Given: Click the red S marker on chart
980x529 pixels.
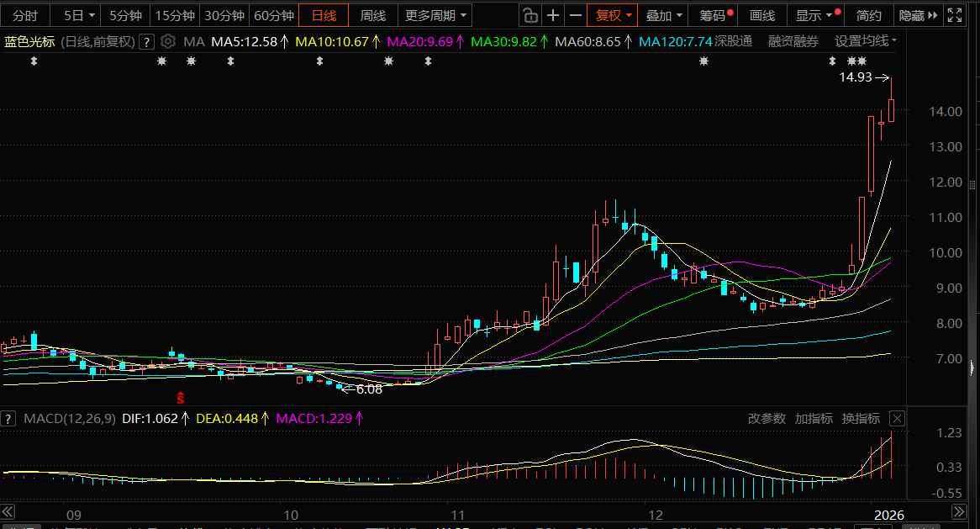Looking at the screenshot, I should pyautogui.click(x=179, y=398).
